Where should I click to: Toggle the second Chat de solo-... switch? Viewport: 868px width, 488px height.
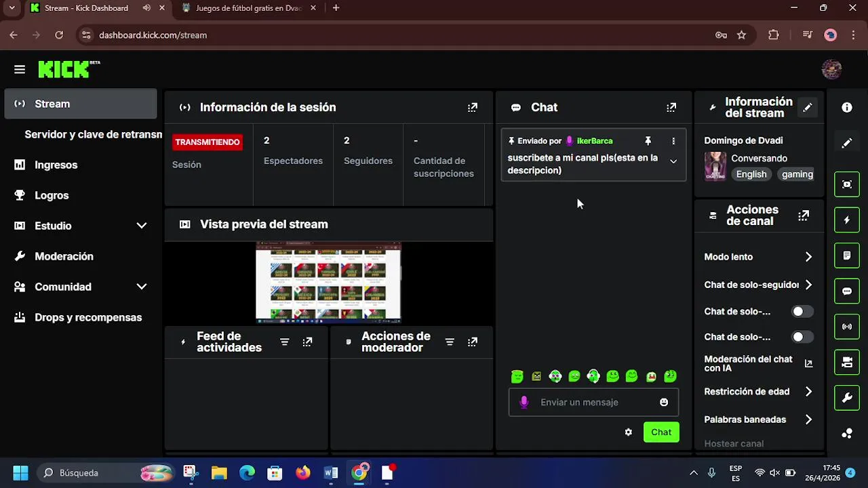click(802, 337)
